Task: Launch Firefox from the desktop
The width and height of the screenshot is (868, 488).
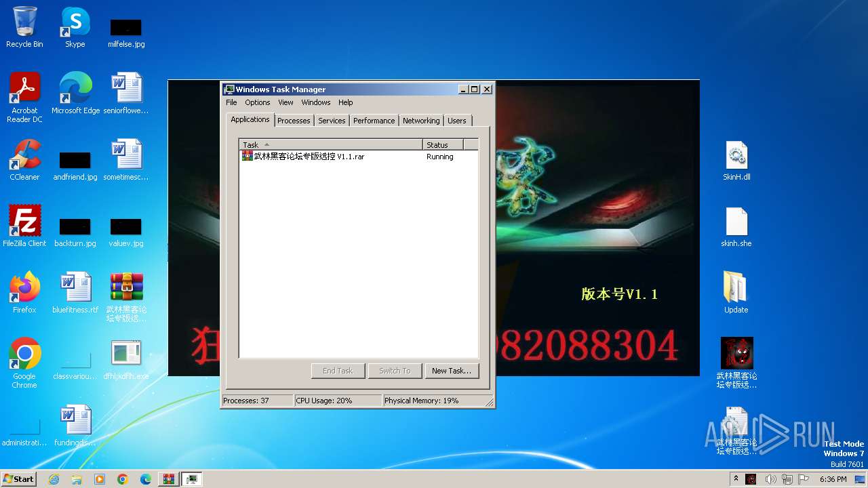Action: (x=24, y=292)
